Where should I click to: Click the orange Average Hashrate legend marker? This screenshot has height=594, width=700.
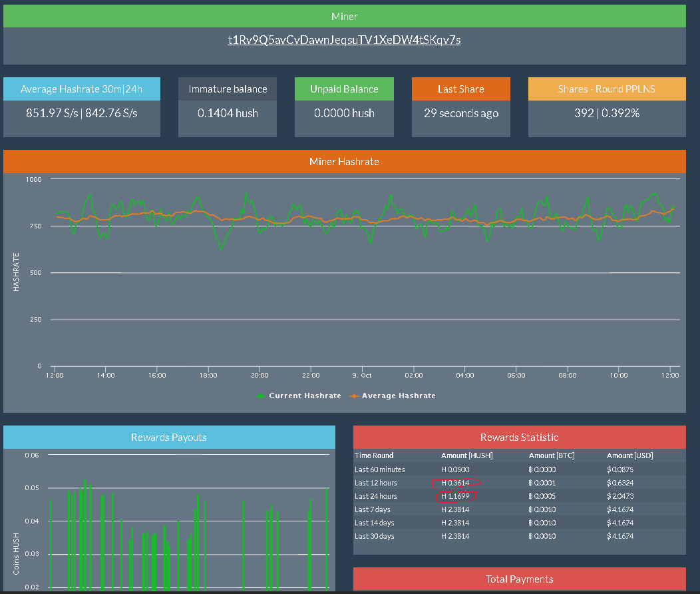coord(354,396)
